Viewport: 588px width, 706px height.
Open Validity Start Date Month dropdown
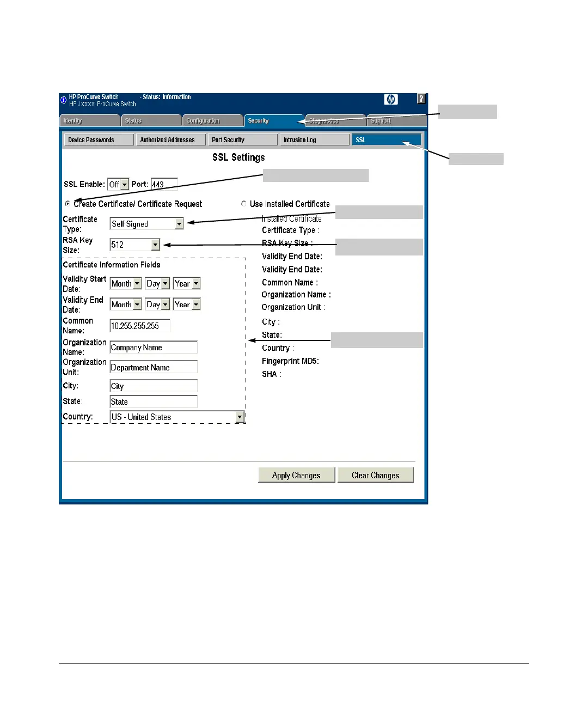tap(126, 284)
